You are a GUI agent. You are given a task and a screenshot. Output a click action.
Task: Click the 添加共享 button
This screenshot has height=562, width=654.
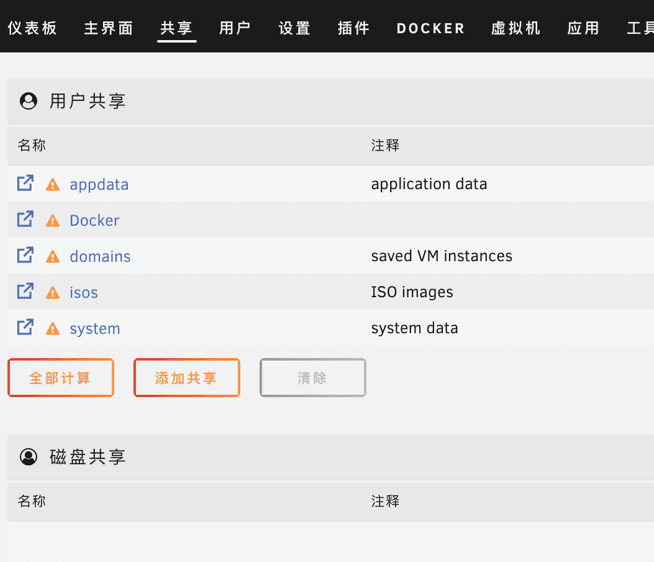[187, 378]
